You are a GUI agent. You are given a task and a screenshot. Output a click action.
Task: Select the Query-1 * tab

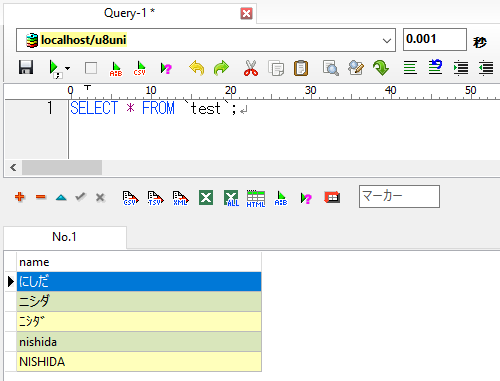click(x=129, y=13)
